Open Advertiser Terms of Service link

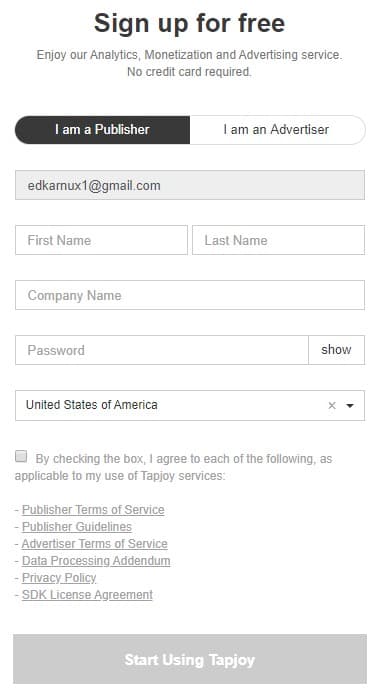tap(95, 544)
